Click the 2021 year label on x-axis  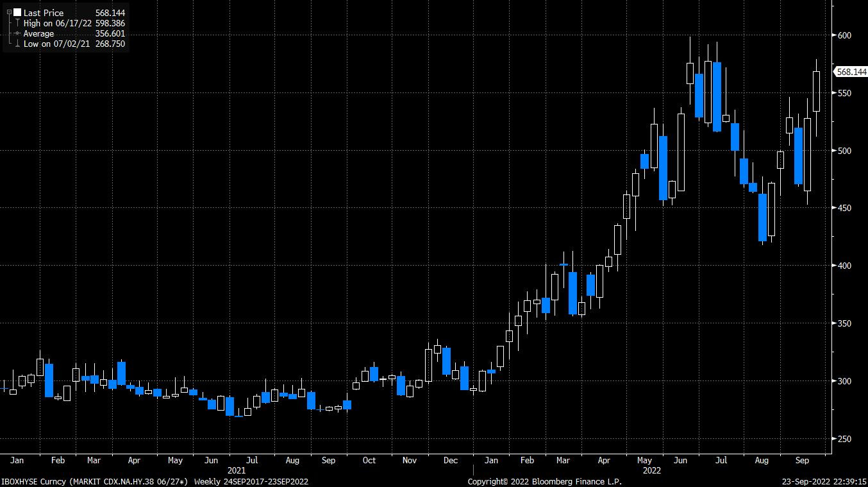click(237, 470)
